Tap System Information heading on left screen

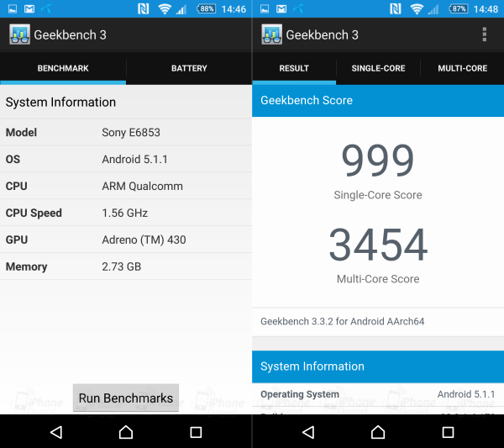[60, 103]
